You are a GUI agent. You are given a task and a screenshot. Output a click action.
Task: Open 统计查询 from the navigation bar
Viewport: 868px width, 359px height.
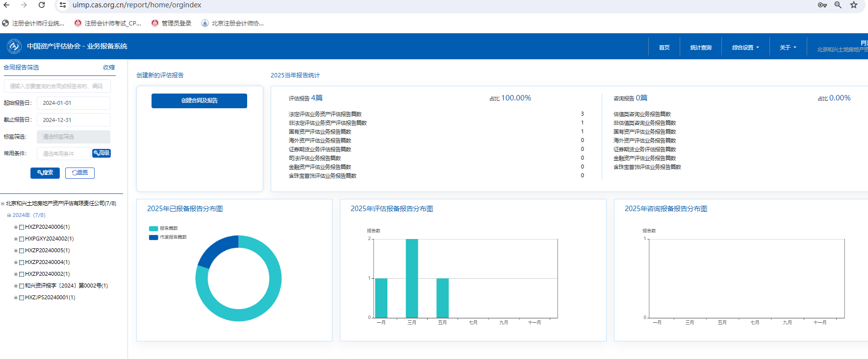pos(700,48)
